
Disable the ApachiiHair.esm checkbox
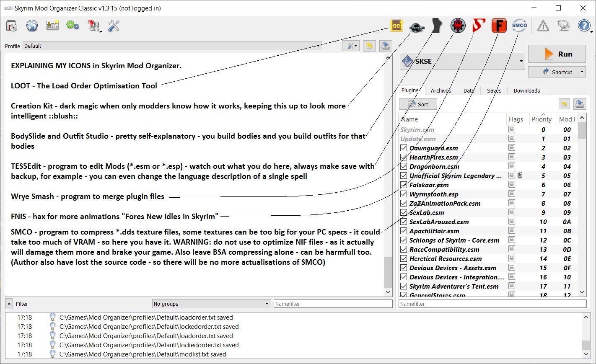[x=404, y=231]
